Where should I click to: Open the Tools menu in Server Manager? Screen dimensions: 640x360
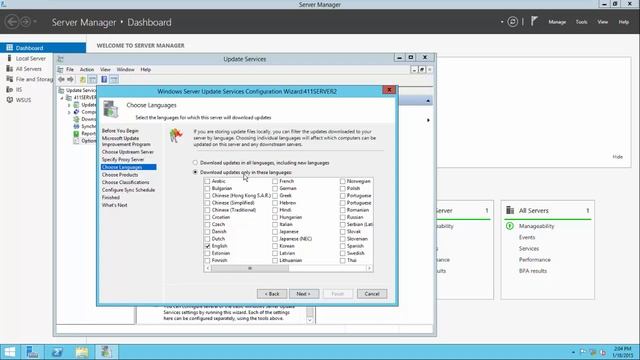(x=581, y=22)
